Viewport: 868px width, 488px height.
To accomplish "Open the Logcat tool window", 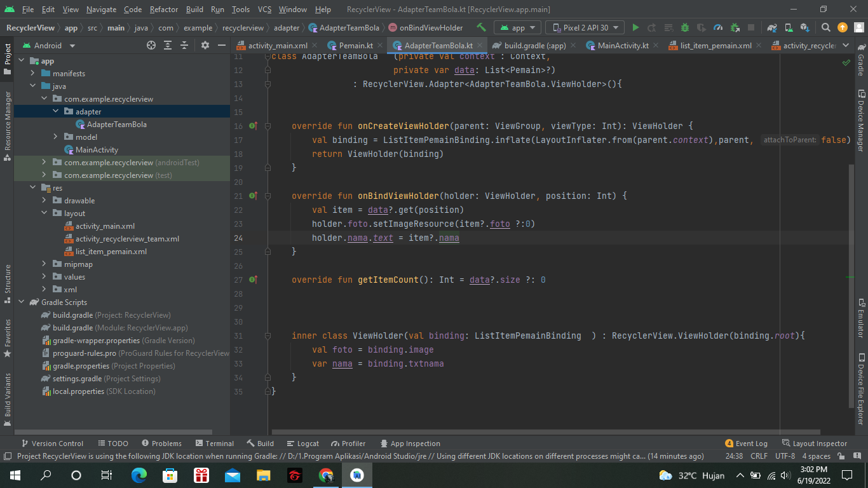I will coord(302,444).
